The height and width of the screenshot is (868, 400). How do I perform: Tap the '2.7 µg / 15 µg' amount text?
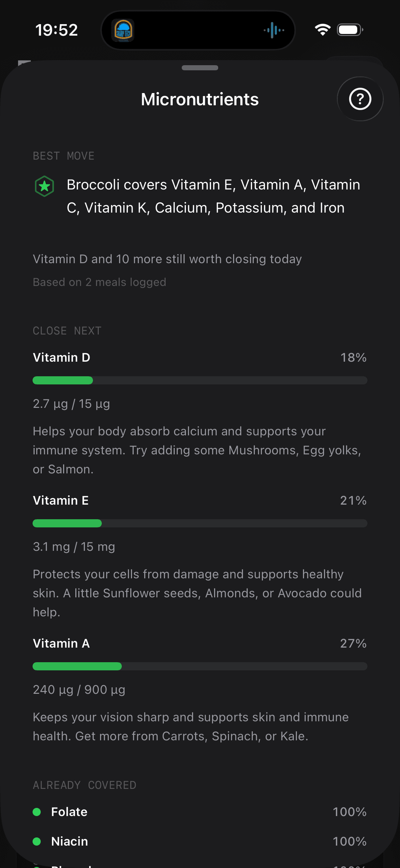pos(71,404)
